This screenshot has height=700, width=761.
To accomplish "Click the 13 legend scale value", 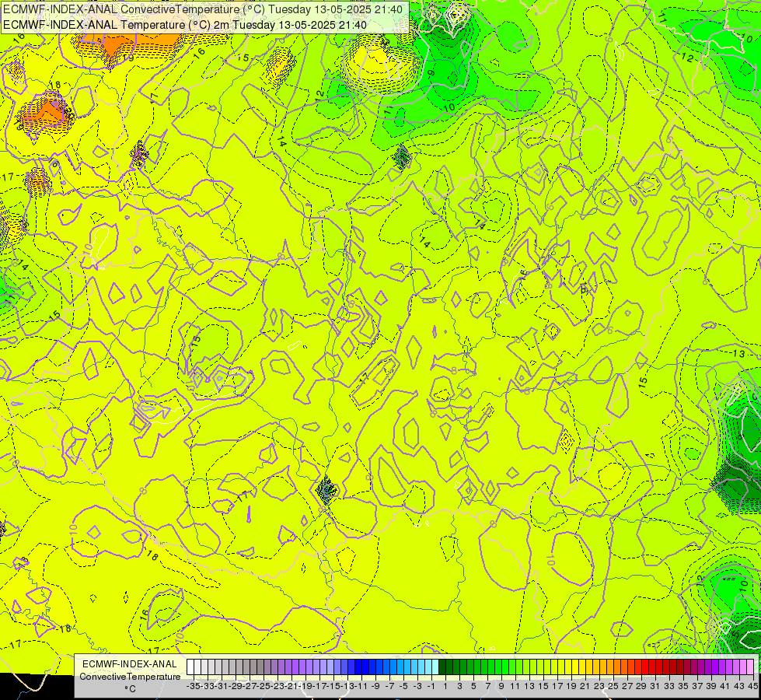I will (x=529, y=687).
